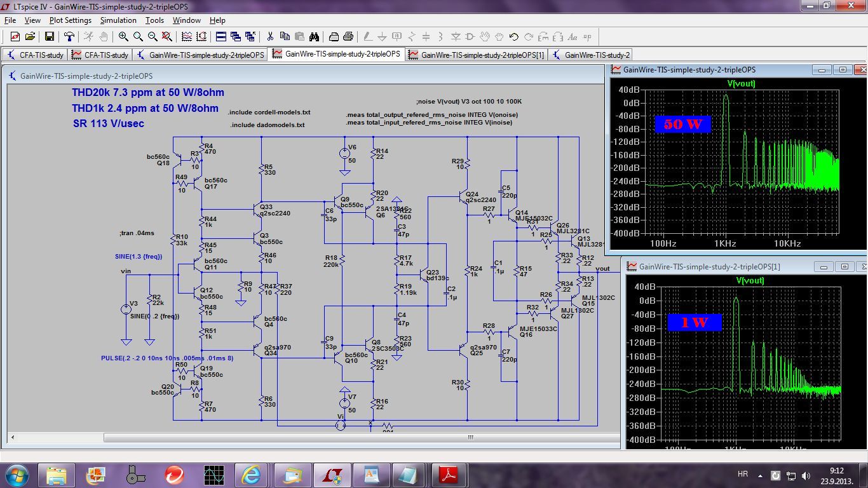
Task: Click the V(vout) trace label in the 50 W plot
Action: click(x=740, y=83)
